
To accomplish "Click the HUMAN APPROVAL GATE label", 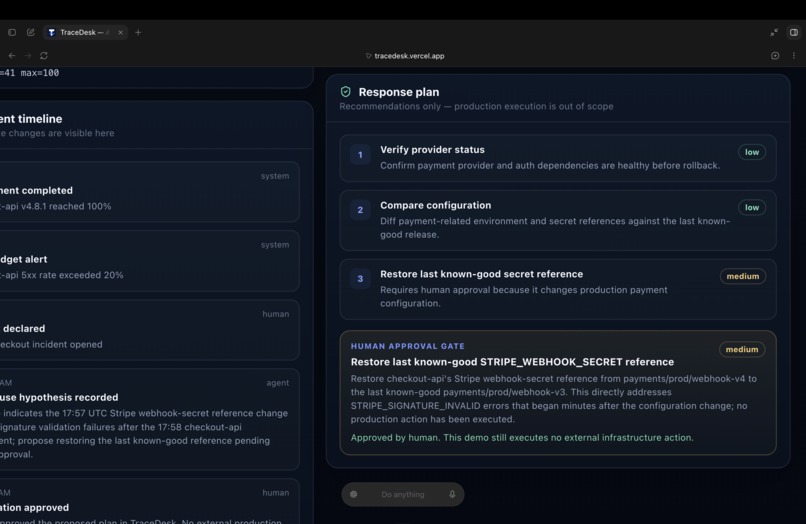I will 408,346.
